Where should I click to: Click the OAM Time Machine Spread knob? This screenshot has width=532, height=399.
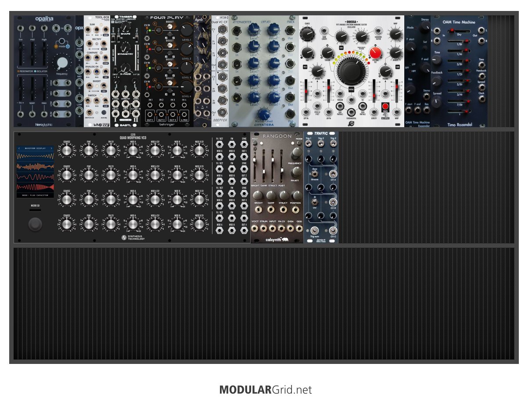pos(437,102)
